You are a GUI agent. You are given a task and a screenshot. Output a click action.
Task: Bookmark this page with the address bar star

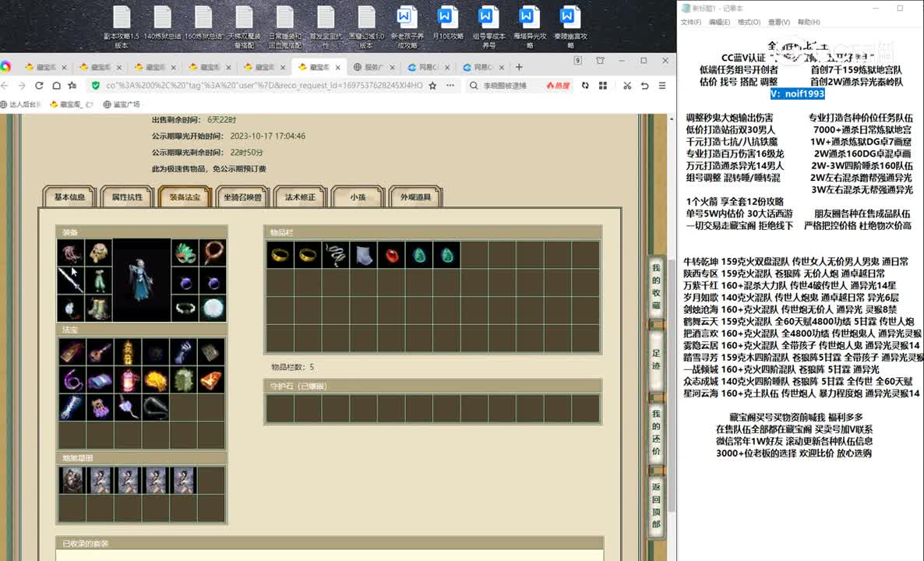point(432,86)
